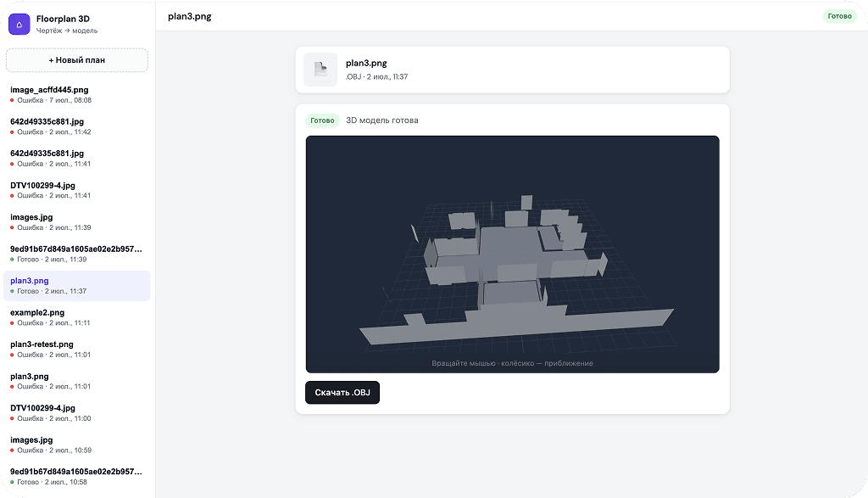Open plan3-retest.png in the sidebar
This screenshot has width=868, height=498.
(x=77, y=349)
